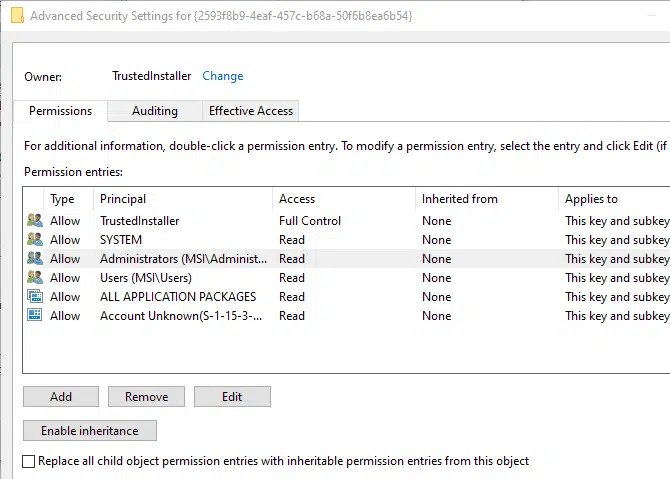Screen dimensions: 670x479
Task: Check Replace all child object permission entries
Action: click(x=29, y=461)
